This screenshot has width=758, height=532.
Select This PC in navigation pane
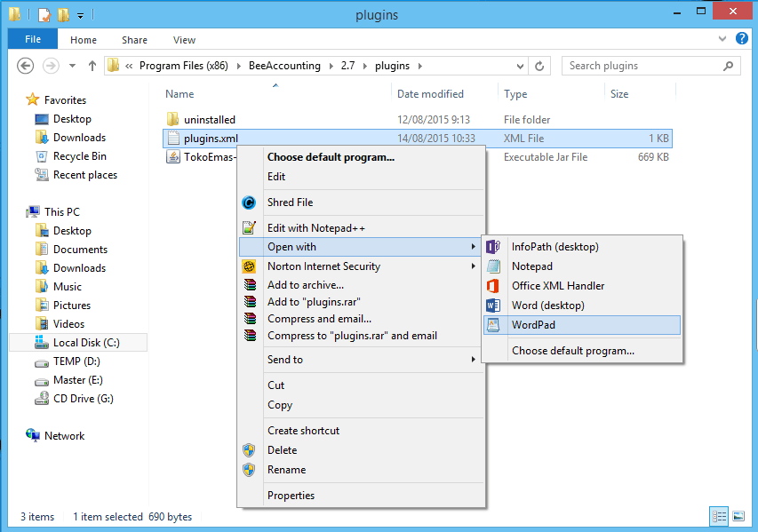(x=62, y=212)
